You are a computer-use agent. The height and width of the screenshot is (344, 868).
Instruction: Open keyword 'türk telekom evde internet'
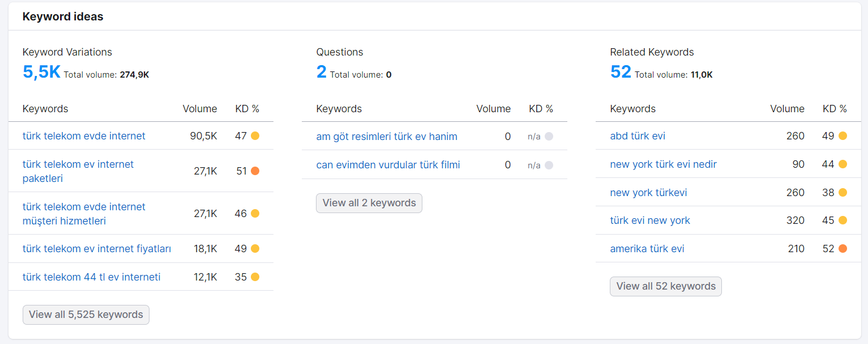(x=84, y=136)
